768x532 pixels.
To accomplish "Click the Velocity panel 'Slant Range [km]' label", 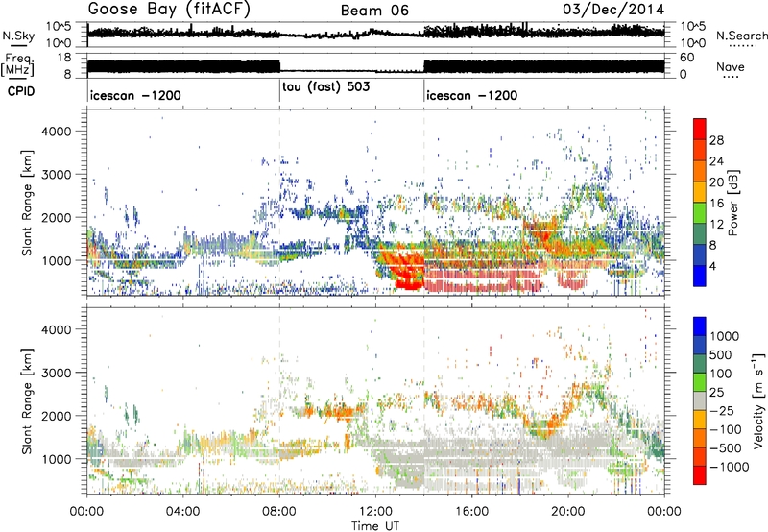I will (x=27, y=400).
